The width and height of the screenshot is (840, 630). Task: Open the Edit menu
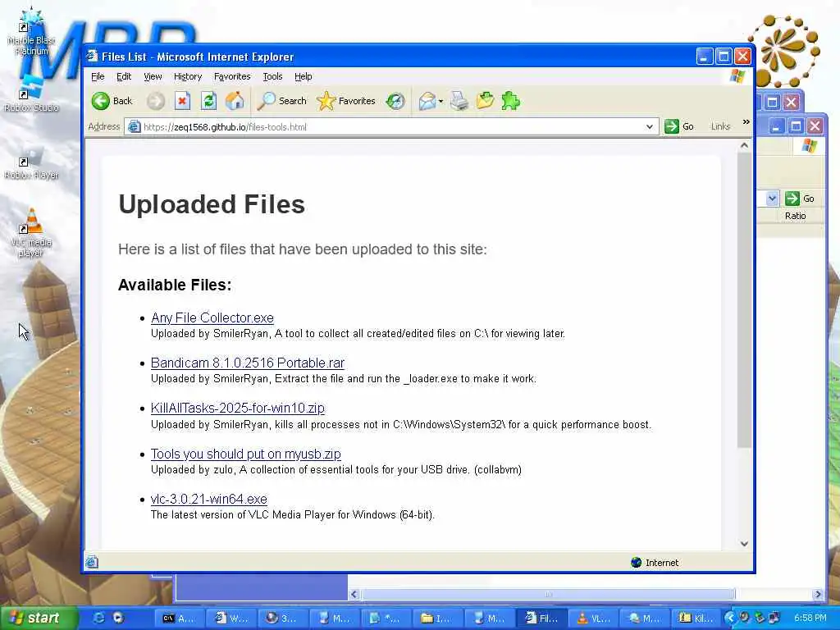point(124,76)
